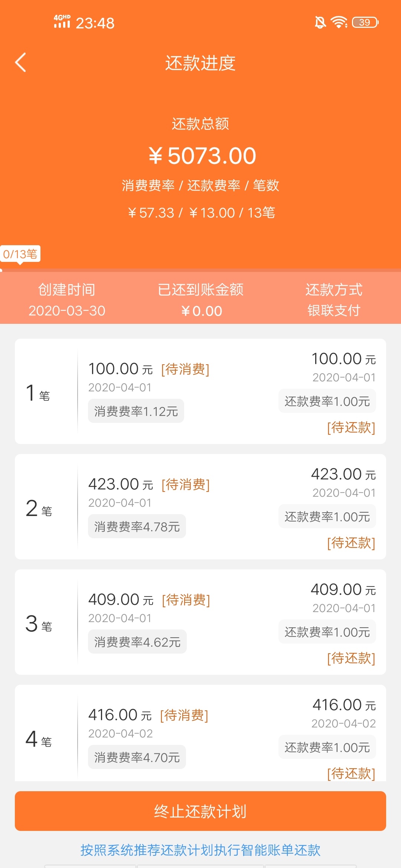Image resolution: width=401 pixels, height=868 pixels.
Task: Tap the 创建时间 2020-03-30 field
Action: pos(67,300)
